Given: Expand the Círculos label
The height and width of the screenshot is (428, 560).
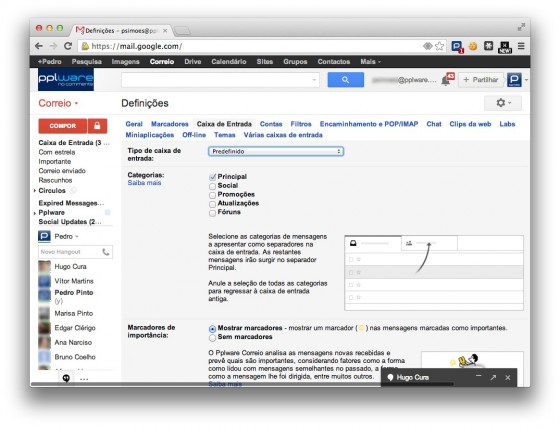Looking at the screenshot, I should tap(35, 191).
